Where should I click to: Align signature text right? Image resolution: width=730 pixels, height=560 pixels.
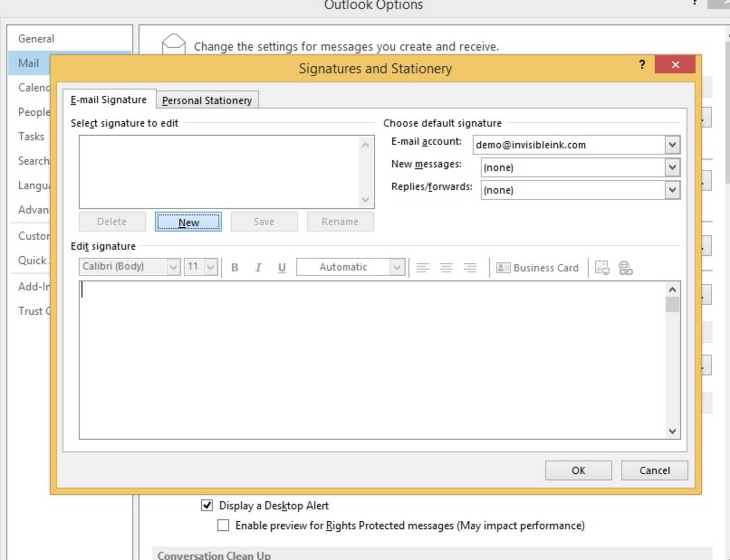coord(470,267)
